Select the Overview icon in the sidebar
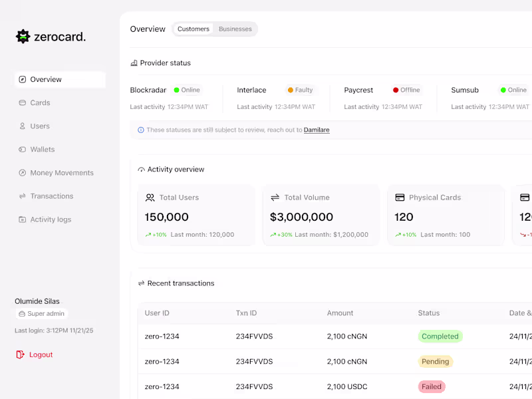532x399 pixels. point(22,79)
